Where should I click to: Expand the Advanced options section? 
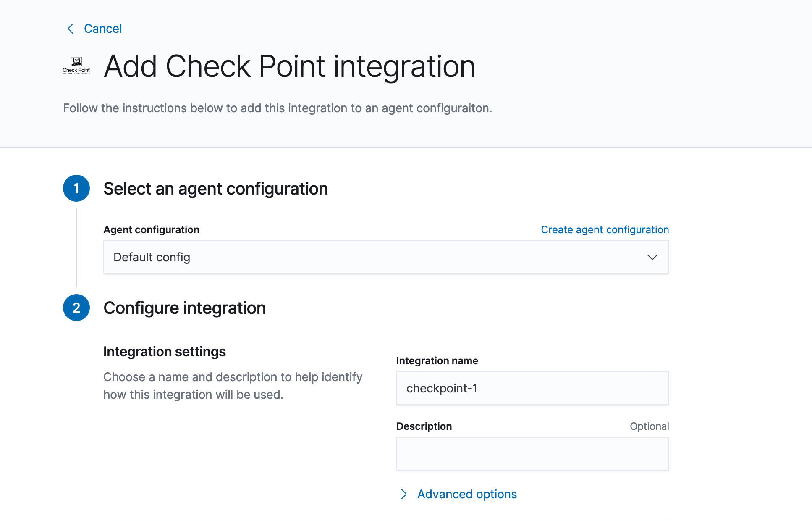pos(466,494)
